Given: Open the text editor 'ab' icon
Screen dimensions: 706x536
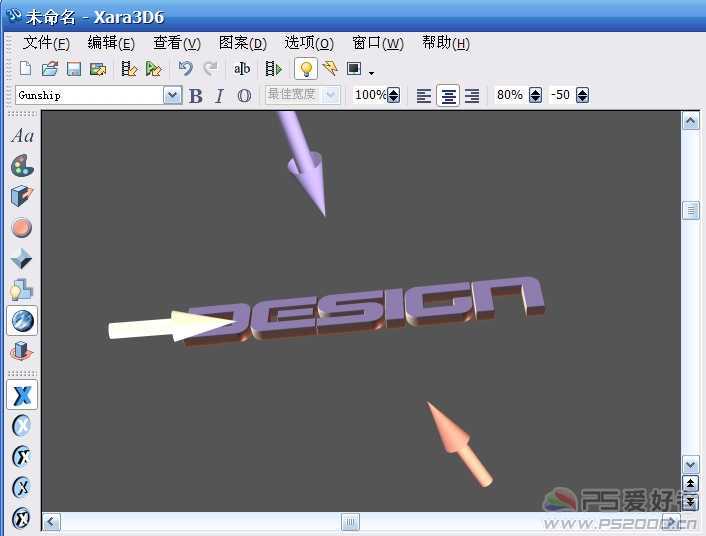Looking at the screenshot, I should coord(242,68).
